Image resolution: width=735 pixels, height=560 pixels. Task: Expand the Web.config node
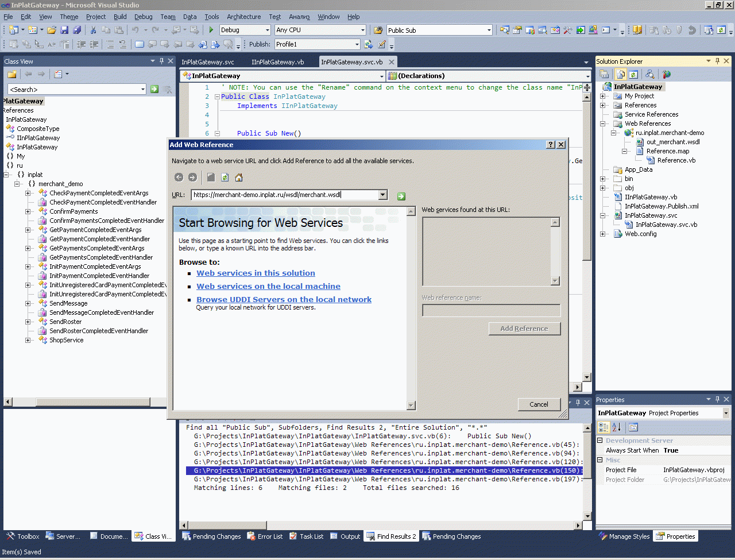[x=602, y=234]
